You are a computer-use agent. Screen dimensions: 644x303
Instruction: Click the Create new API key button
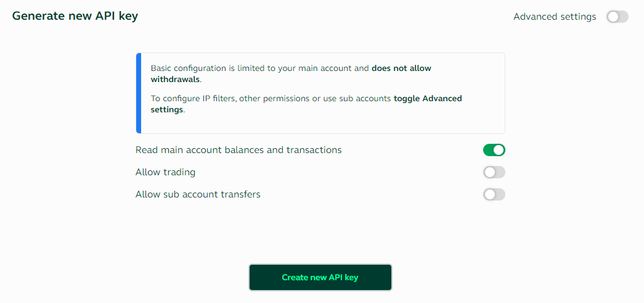[320, 278]
